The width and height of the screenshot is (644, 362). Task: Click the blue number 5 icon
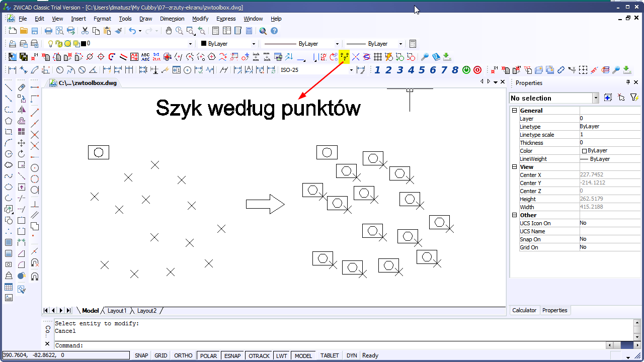[422, 70]
